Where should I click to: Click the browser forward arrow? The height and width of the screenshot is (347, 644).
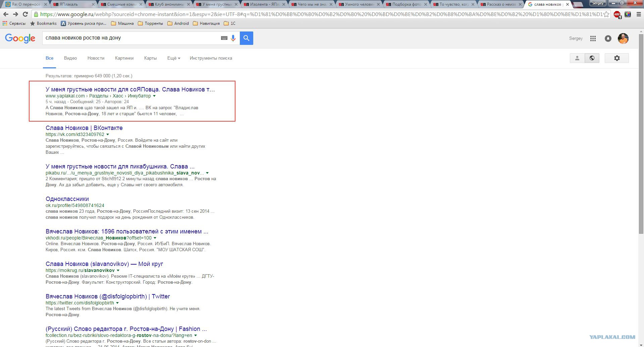15,14
